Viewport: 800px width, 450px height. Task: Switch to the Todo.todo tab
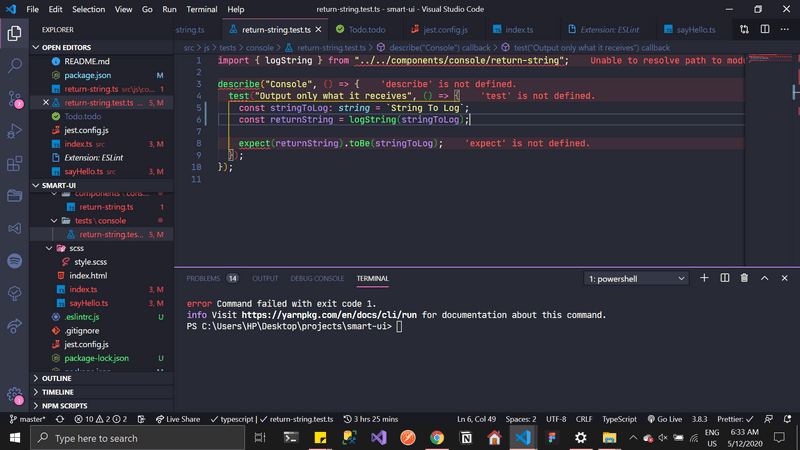(366, 30)
